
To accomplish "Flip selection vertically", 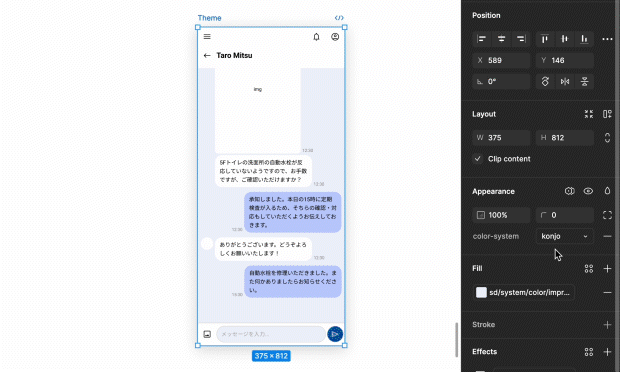I will click(584, 81).
